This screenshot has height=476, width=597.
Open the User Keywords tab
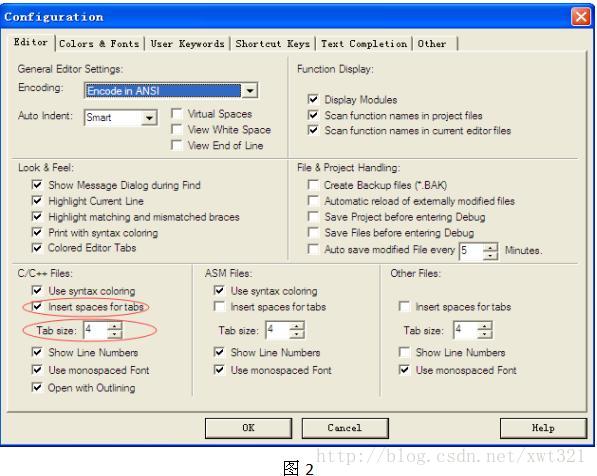[x=187, y=44]
